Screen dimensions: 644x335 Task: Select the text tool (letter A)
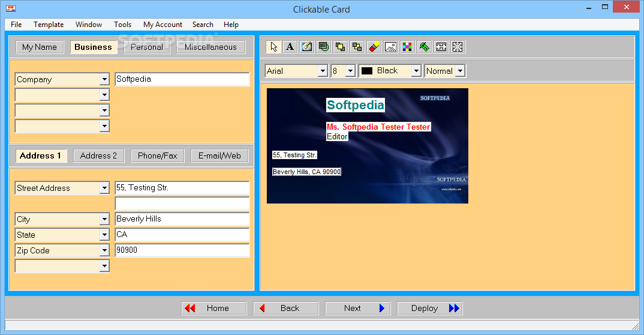pos(290,47)
